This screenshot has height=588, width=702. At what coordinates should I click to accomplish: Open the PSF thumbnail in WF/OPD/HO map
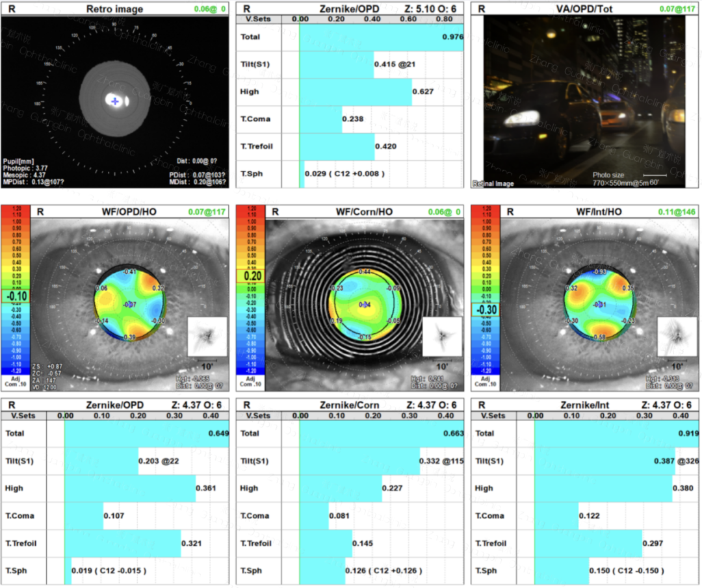pos(207,335)
